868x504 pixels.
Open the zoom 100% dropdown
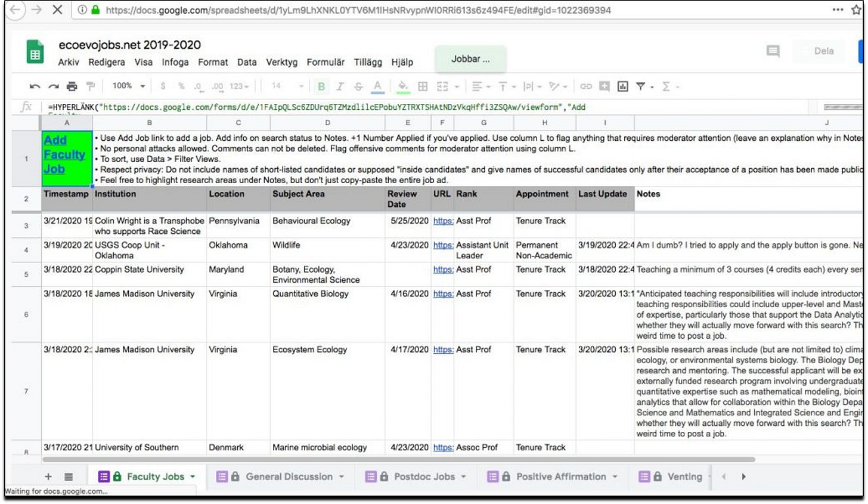pyautogui.click(x=129, y=86)
